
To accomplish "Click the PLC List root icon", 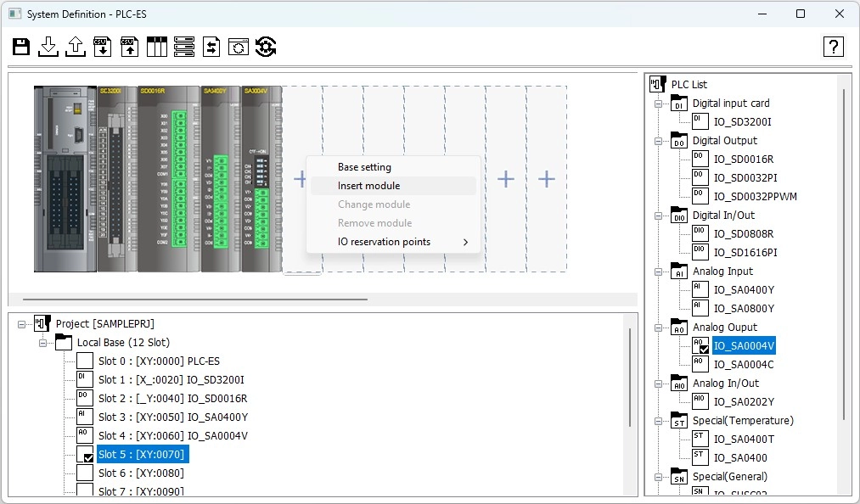I will [658, 85].
